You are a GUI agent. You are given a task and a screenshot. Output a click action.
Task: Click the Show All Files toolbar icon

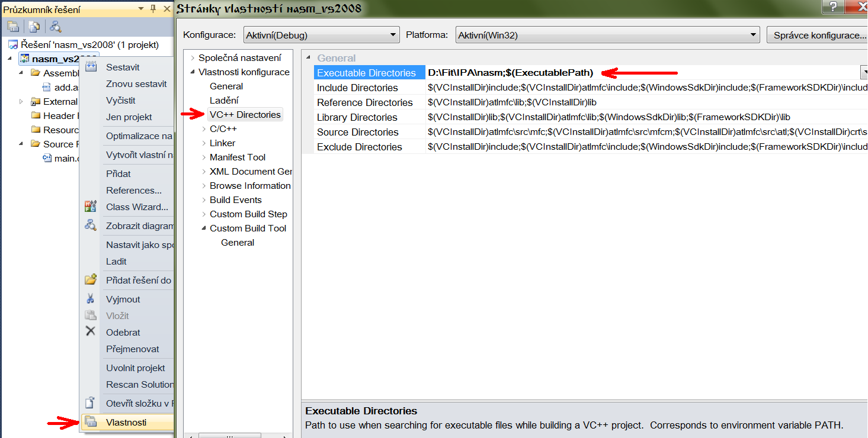click(x=34, y=27)
